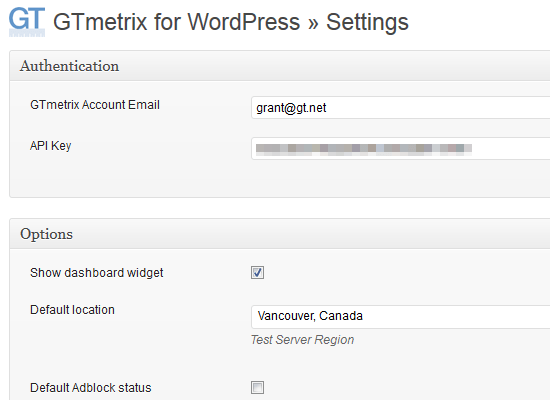
Task: Enable the Default Adblock status checkbox
Action: (257, 388)
